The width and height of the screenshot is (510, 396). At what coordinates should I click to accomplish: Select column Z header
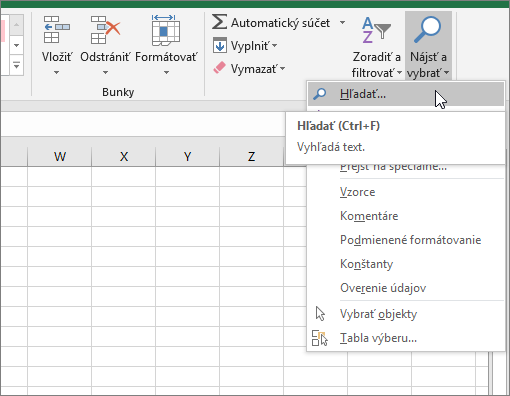point(252,156)
